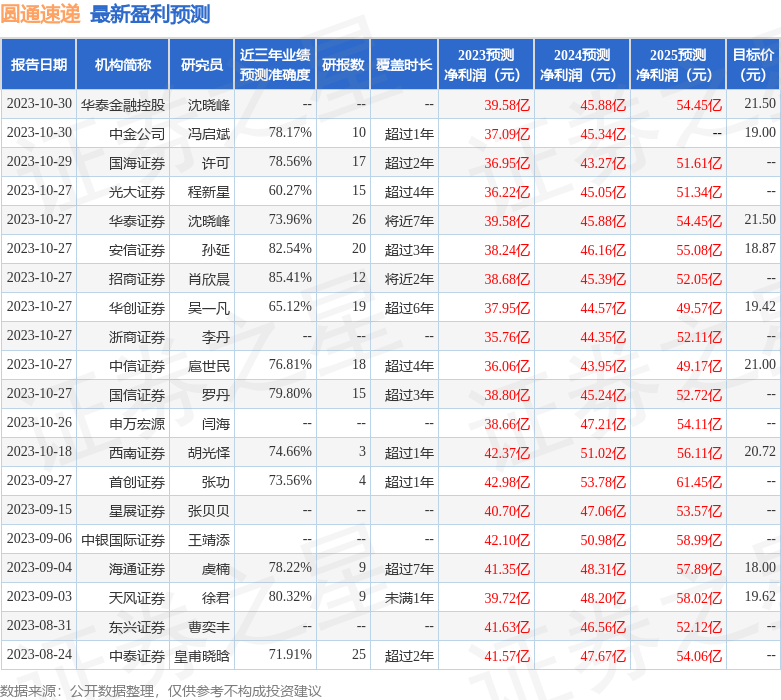
Task: Click analyst name 许可
Action: pos(216,162)
